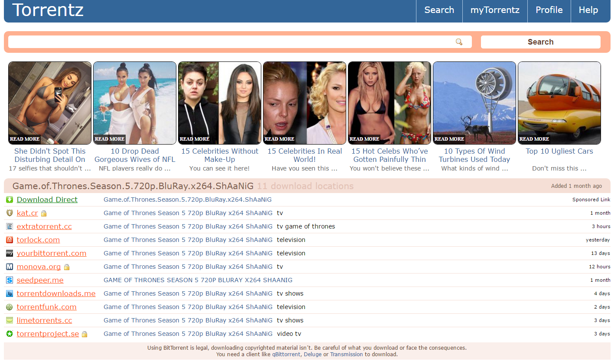The height and width of the screenshot is (364, 614).
Task: Click the torrentdownloads.me site favicon
Action: click(10, 293)
